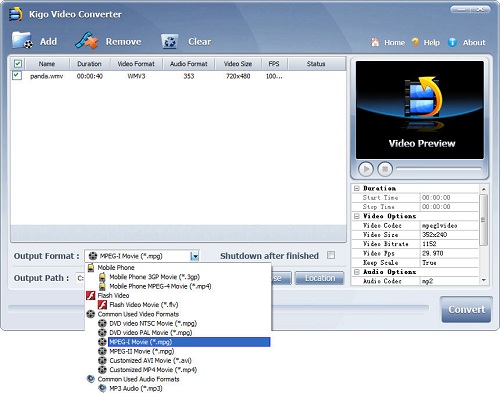Click the conversion progress bar
The width and height of the screenshot is (500, 393).
pos(218,308)
